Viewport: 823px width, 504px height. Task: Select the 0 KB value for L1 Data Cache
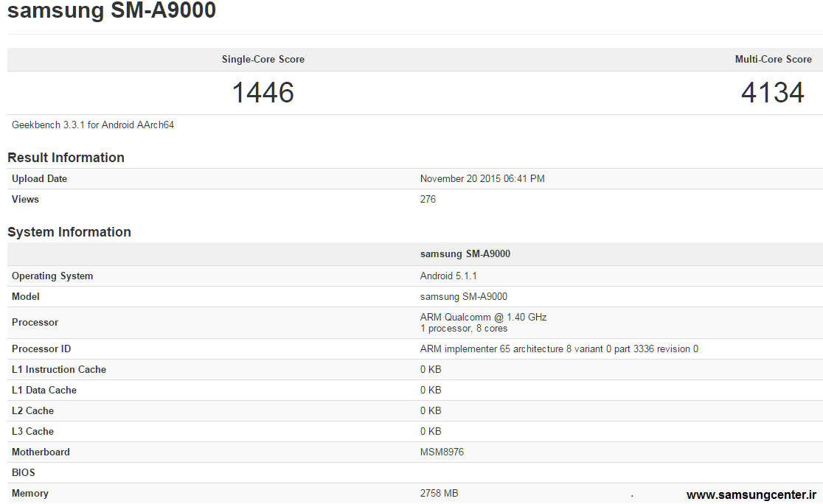[431, 391]
